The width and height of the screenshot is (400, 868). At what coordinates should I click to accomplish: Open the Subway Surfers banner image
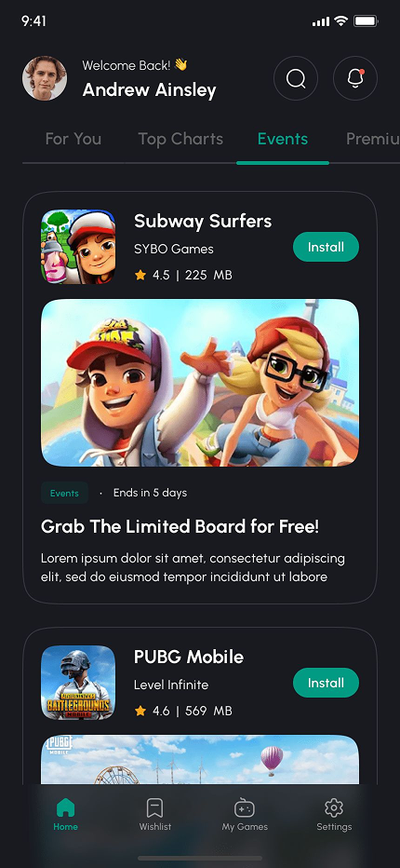pos(200,383)
